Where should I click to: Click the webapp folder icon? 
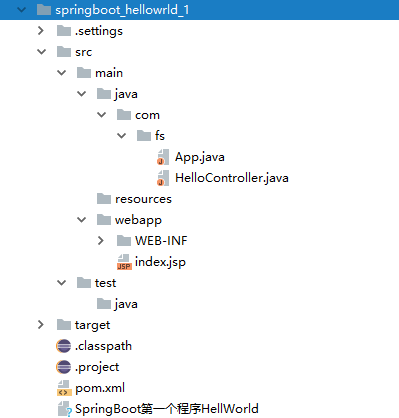click(104, 220)
